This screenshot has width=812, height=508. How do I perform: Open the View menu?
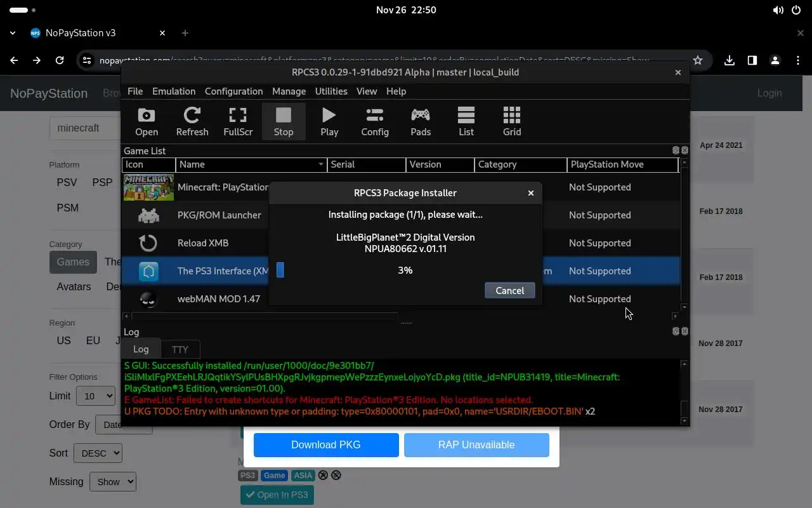(x=367, y=91)
